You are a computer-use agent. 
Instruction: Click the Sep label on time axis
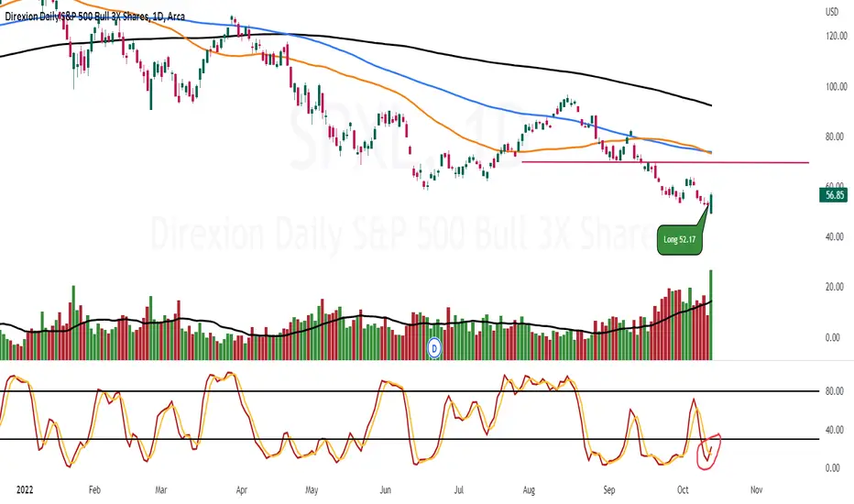point(609,490)
